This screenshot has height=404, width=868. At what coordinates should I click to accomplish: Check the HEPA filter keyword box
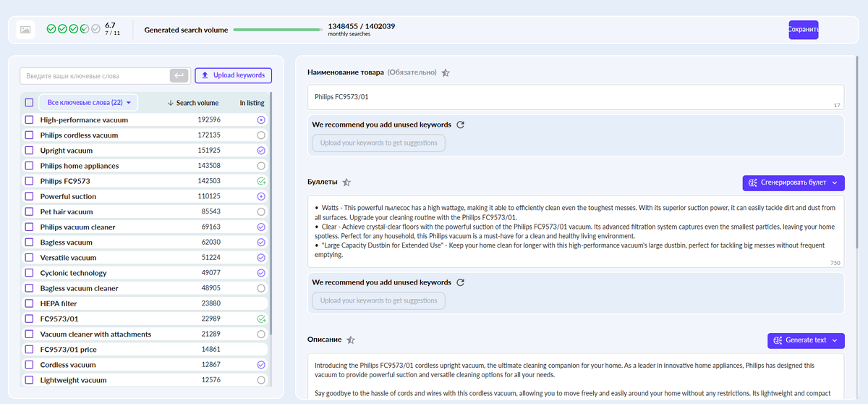pyautogui.click(x=29, y=303)
